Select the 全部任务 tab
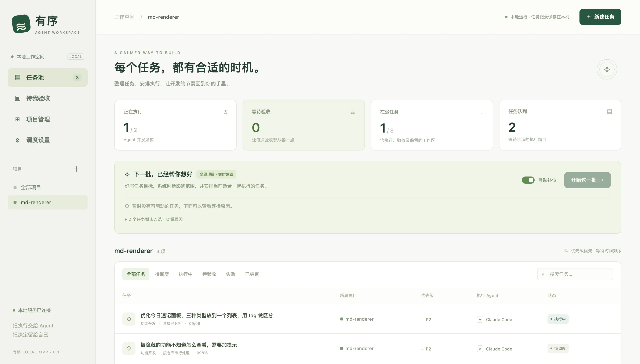Viewport: 640px width, 364px height. pos(136,274)
